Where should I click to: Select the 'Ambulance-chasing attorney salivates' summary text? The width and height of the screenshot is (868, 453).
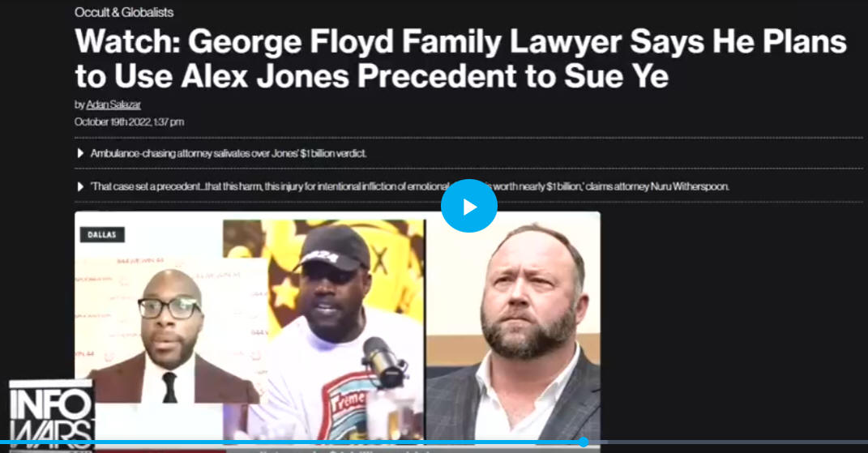point(228,153)
